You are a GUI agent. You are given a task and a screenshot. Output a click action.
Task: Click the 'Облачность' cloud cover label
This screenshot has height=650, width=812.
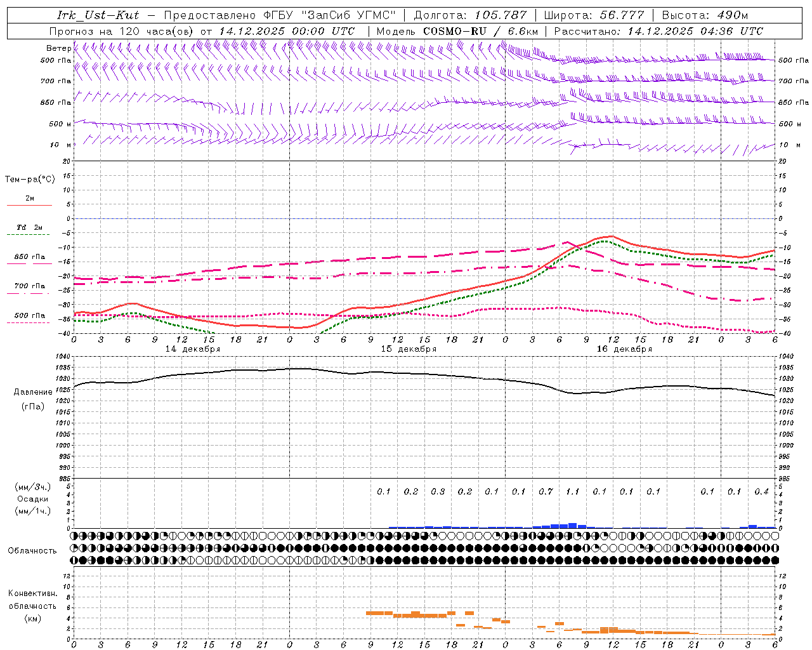(32, 551)
